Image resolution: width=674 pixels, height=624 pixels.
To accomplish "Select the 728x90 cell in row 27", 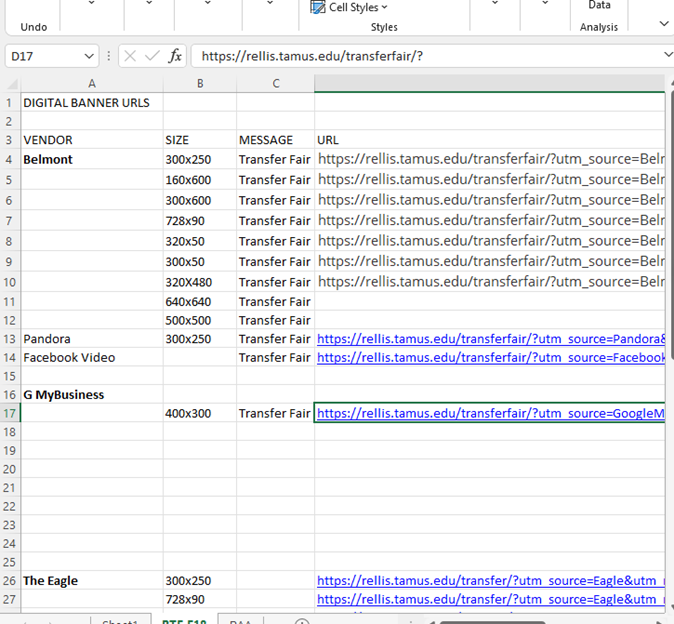I will [x=200, y=599].
